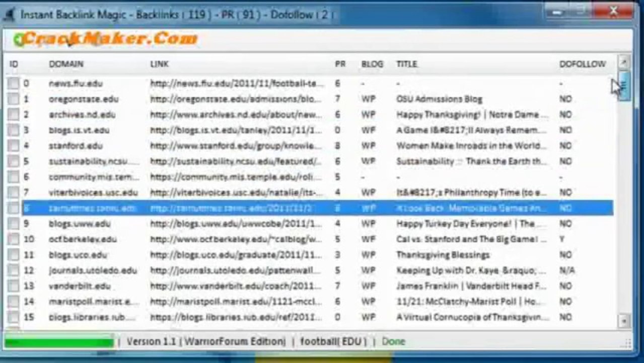The image size is (644, 363).
Task: Click the PR value 8 for stanford.edu
Action: pos(338,146)
